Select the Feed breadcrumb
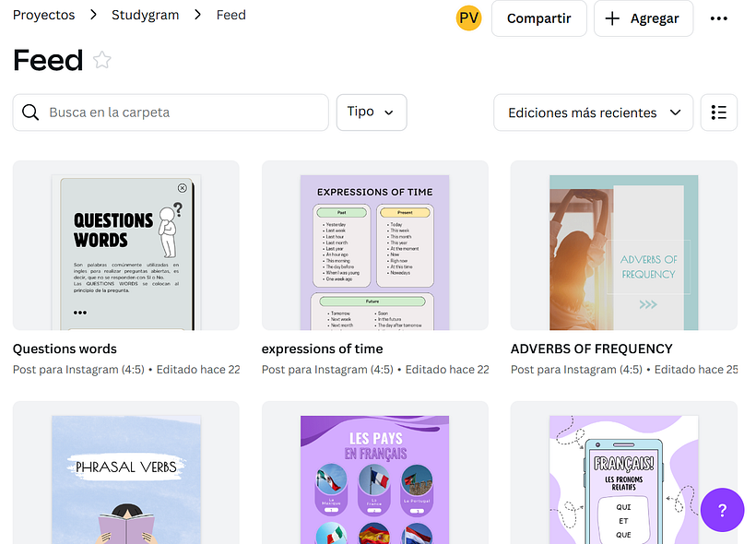This screenshot has height=544, width=756. pos(230,15)
